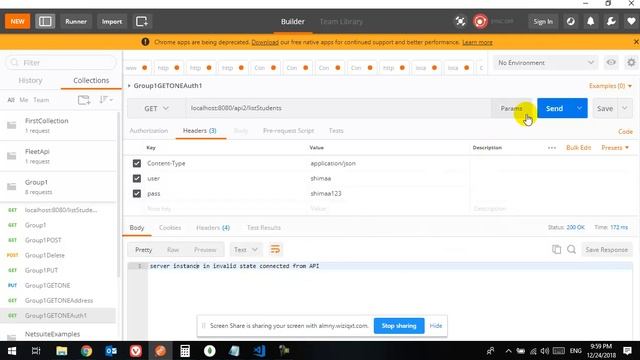Collapse the Group1 collection folder

pyautogui.click(x=58, y=187)
